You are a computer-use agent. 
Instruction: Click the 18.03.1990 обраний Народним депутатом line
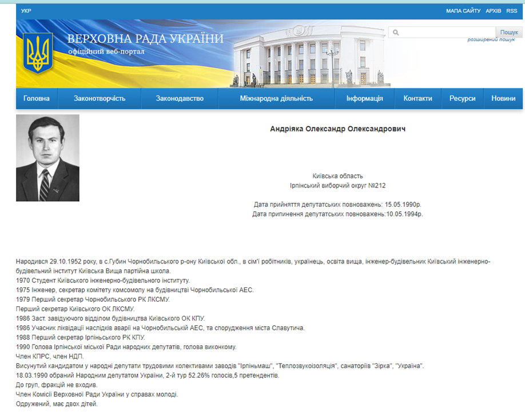[x=148, y=375]
